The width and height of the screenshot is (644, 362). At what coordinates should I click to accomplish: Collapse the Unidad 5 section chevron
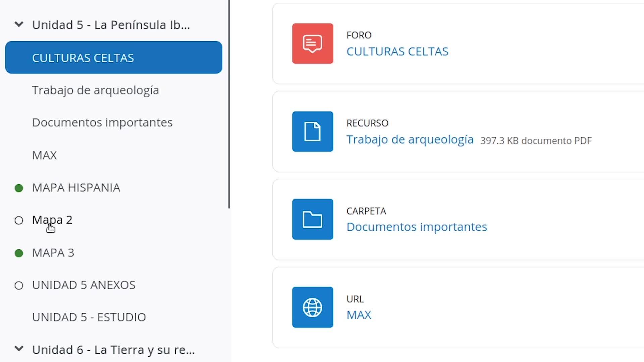(x=19, y=24)
